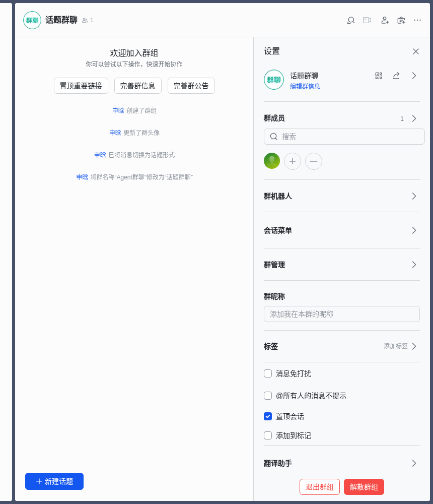Open the three-dot more menu
433x504 pixels.
417,20
